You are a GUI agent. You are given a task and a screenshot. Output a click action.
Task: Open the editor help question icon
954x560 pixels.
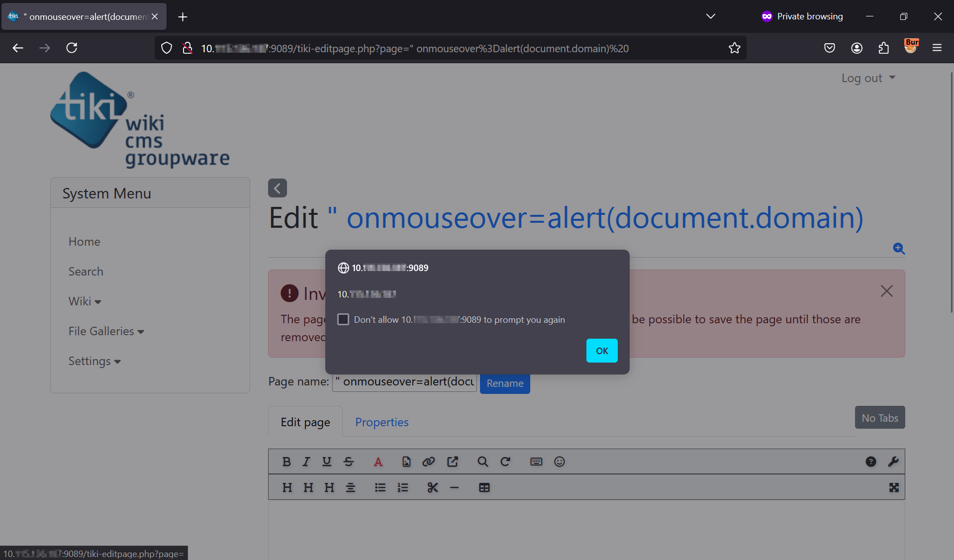point(871,462)
